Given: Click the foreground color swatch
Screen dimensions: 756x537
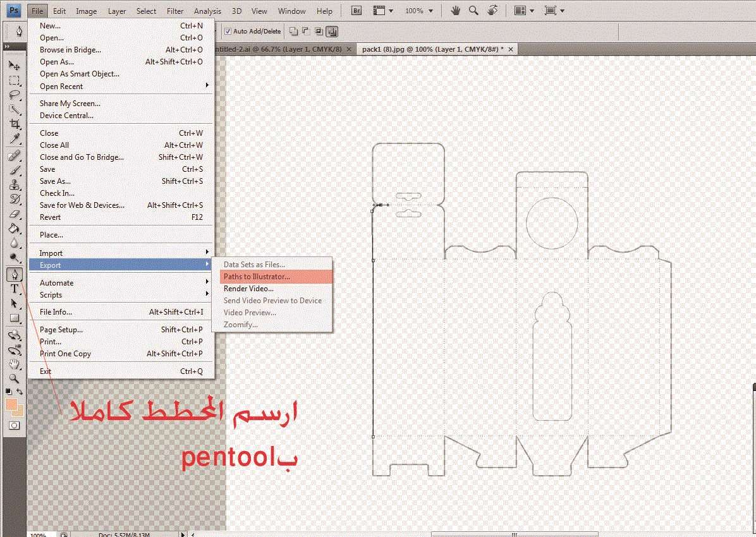Looking at the screenshot, I should [11, 404].
